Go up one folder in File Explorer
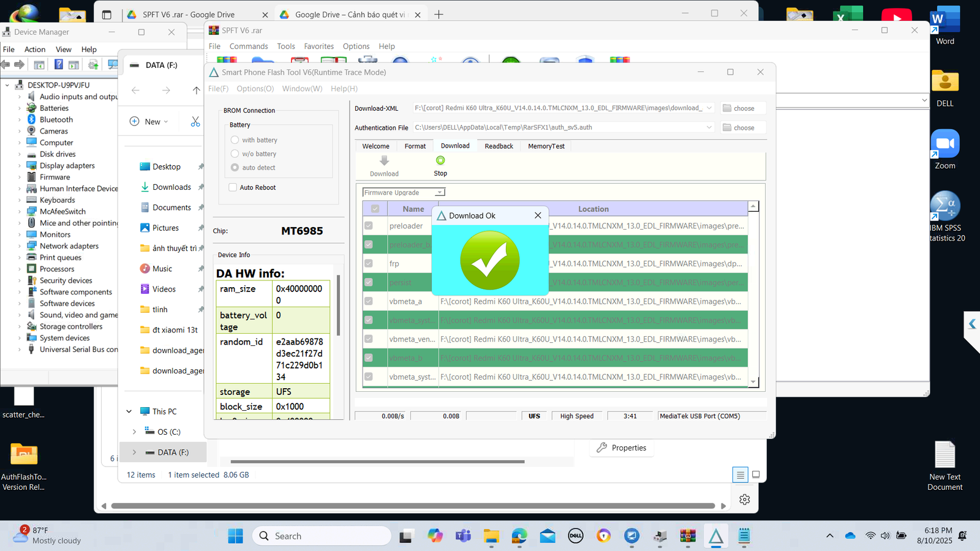980x551 pixels. (196, 90)
